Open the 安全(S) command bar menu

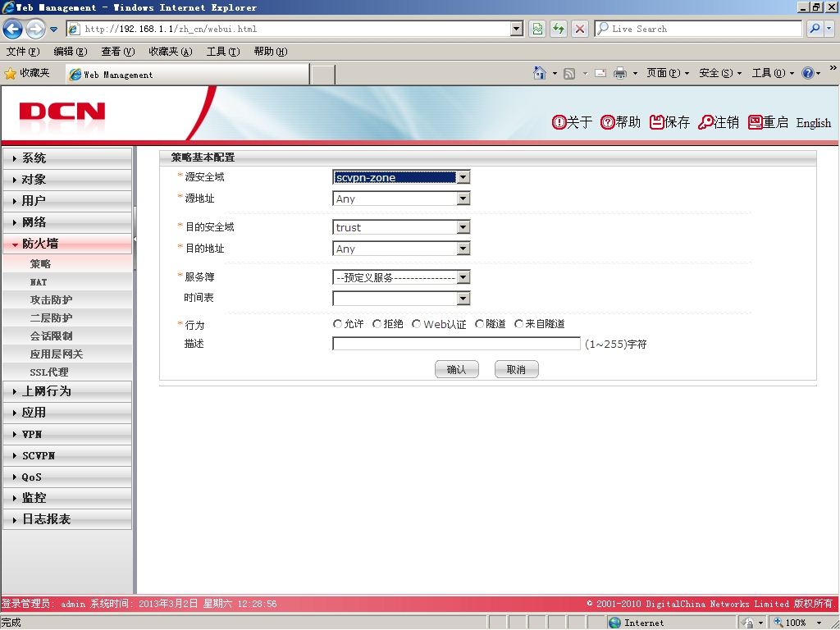click(720, 73)
